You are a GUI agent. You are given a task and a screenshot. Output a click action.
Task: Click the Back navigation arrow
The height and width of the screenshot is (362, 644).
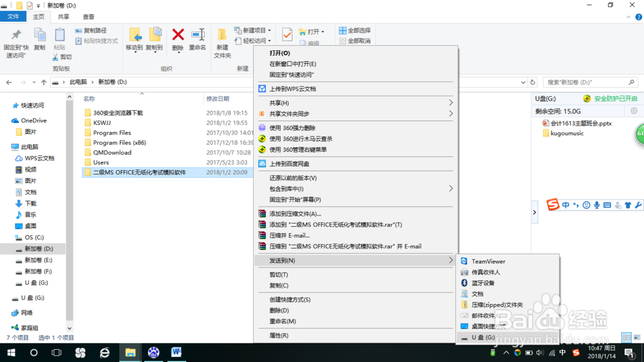pyautogui.click(x=9, y=82)
